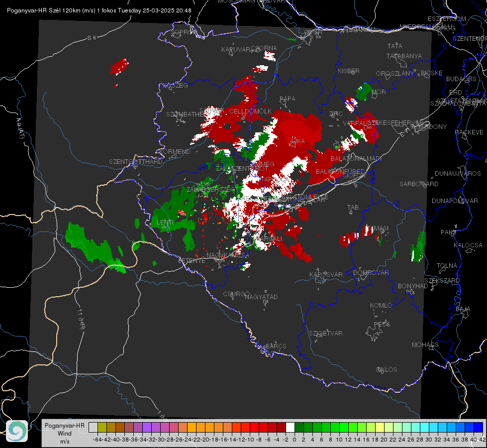487x448 pixels.
Task: Select the white swatch between -2 and 0
Action: (x=290, y=427)
